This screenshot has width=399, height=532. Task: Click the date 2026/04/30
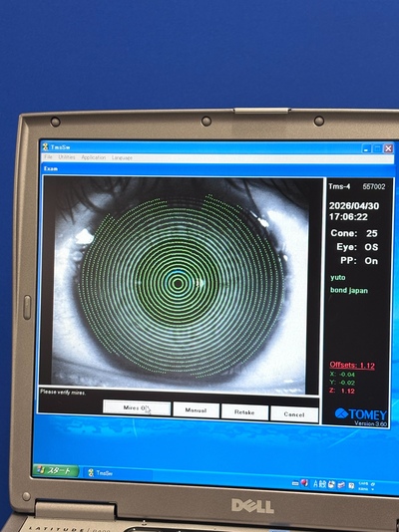coord(354,206)
